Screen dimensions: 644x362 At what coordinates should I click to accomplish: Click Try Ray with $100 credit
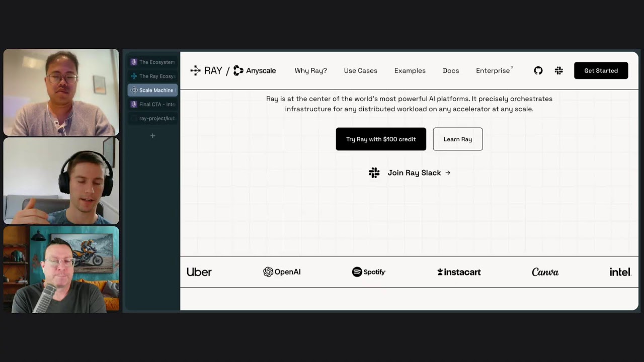tap(381, 139)
